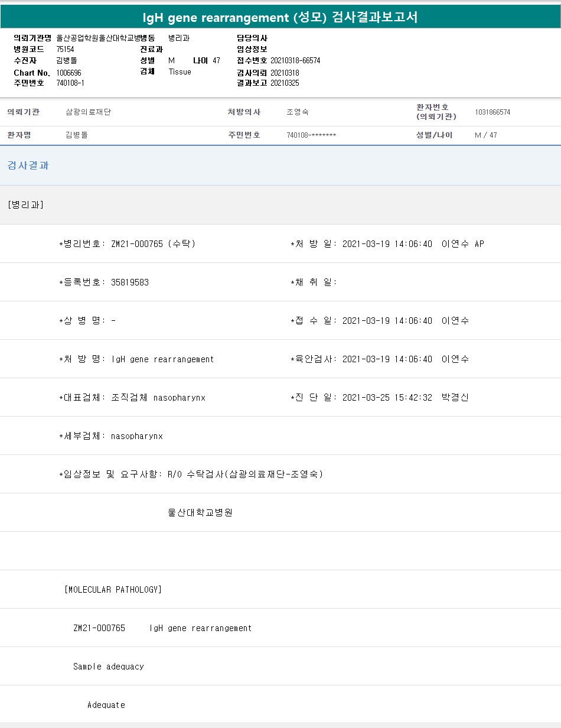Viewport: 561px width, 728px height.
Task: Select the 검사결과 section header
Action: click(28, 165)
